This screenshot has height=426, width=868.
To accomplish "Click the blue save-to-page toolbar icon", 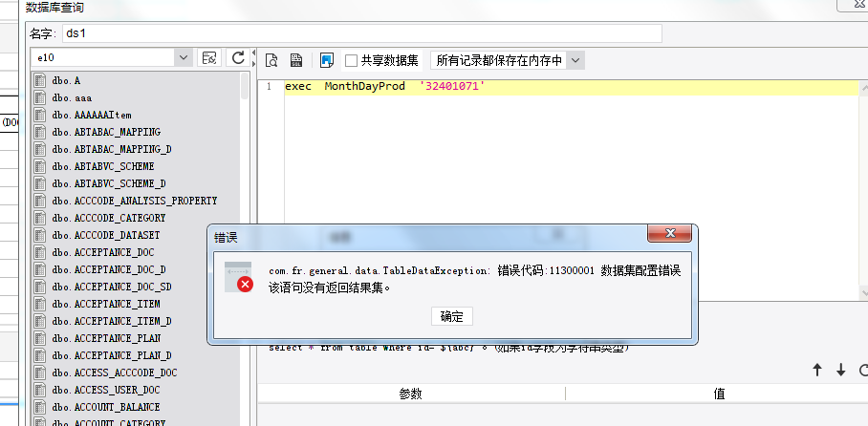I will 327,60.
